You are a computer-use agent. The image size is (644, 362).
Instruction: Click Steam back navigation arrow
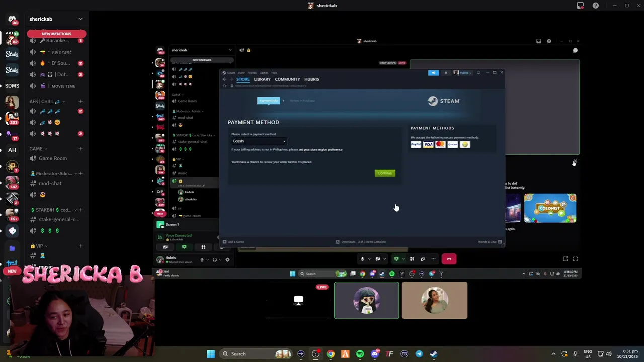[x=224, y=79]
